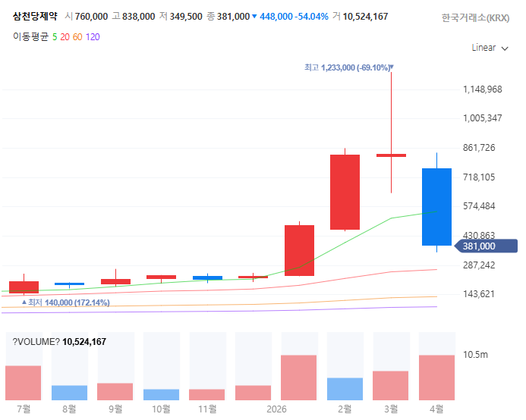Click the 861,726 price axis label

479,148
